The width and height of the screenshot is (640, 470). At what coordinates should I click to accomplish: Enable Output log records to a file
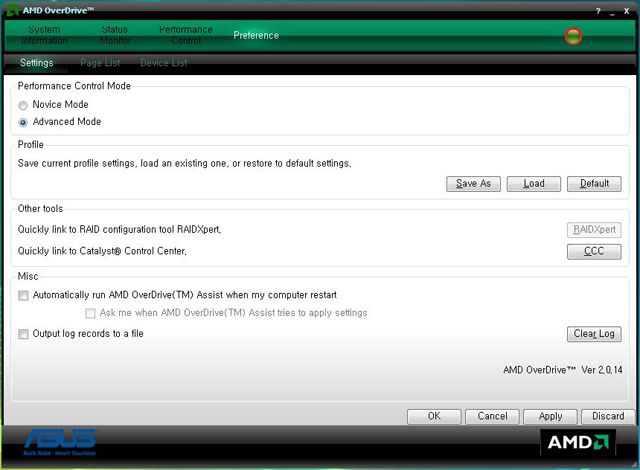[x=23, y=334]
